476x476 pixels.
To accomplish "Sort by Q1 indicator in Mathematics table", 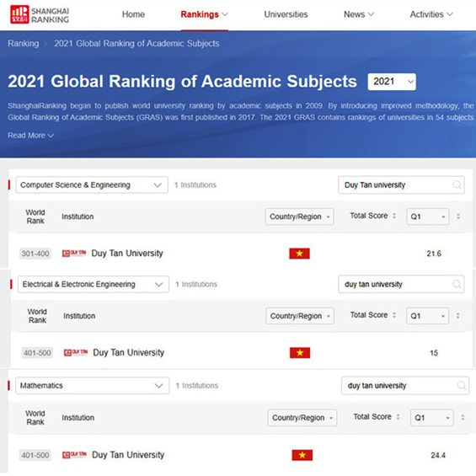I will 463,417.
